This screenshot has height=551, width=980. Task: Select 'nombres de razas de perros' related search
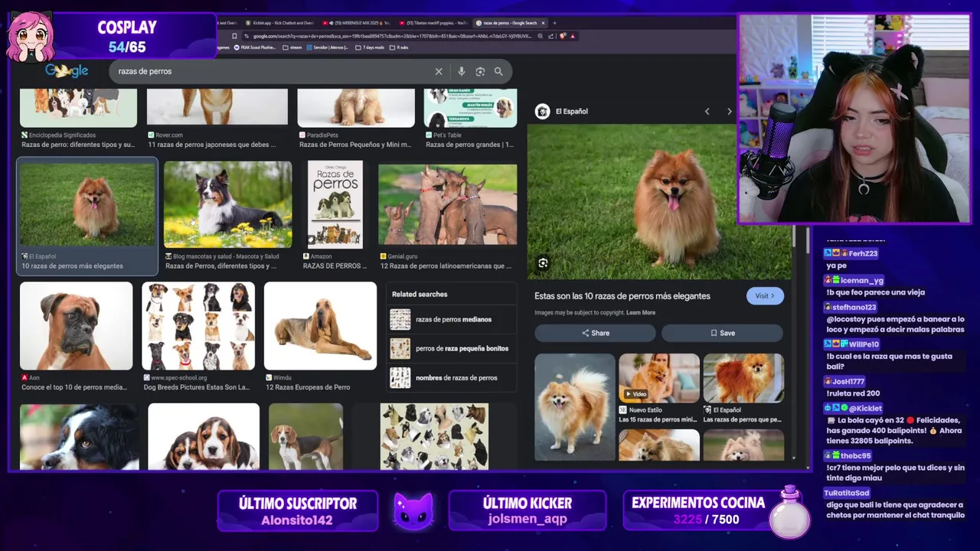[452, 377]
